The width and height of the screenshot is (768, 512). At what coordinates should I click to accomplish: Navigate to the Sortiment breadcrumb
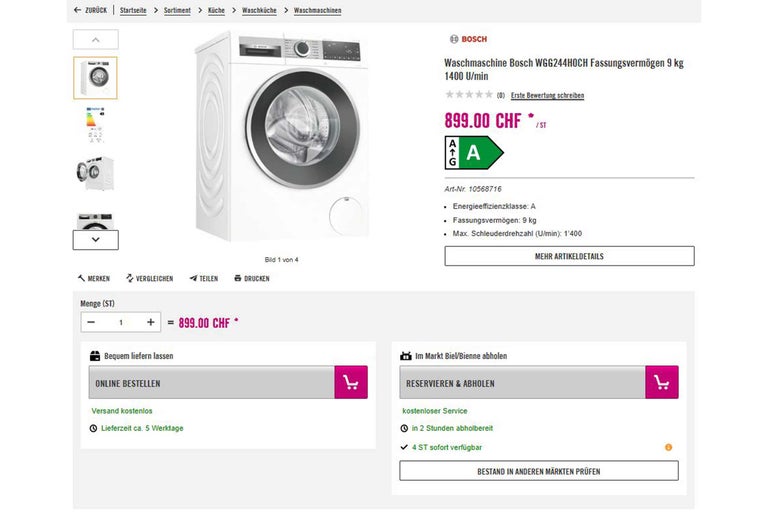click(176, 10)
